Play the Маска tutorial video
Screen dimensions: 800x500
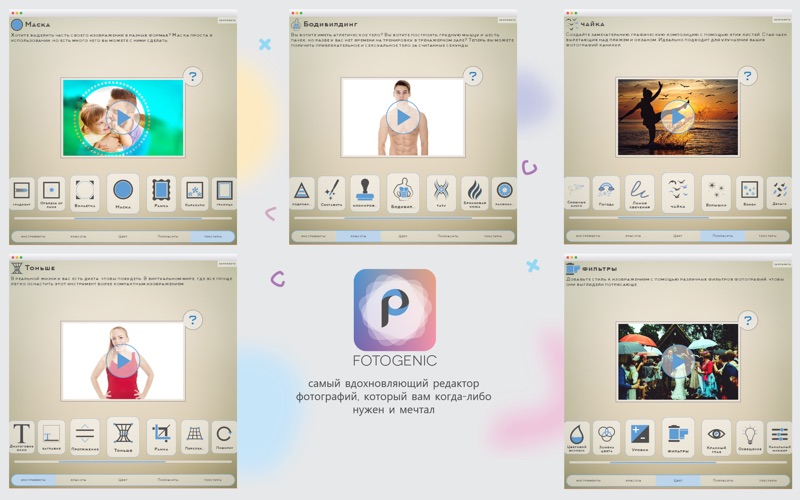(123, 118)
